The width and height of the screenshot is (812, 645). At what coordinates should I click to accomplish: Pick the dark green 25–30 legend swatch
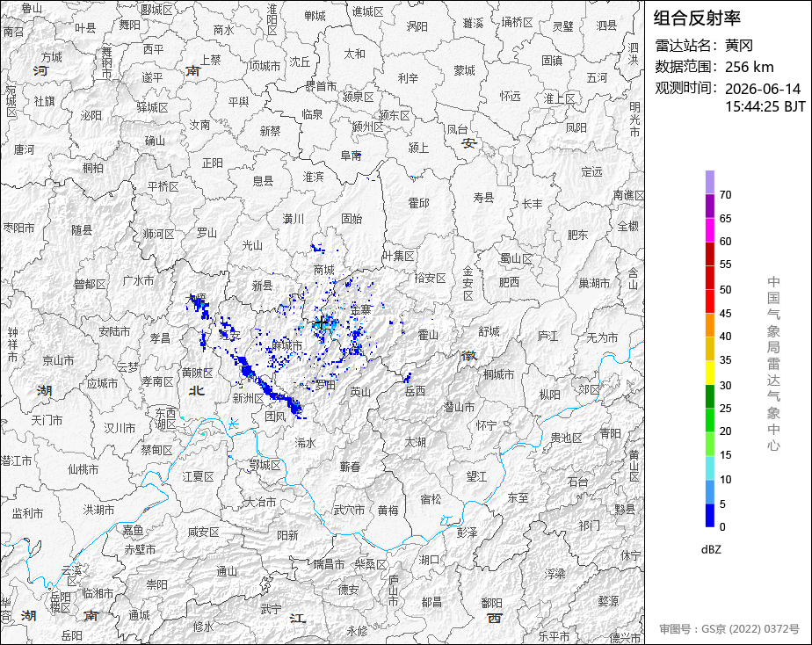pyautogui.click(x=709, y=396)
